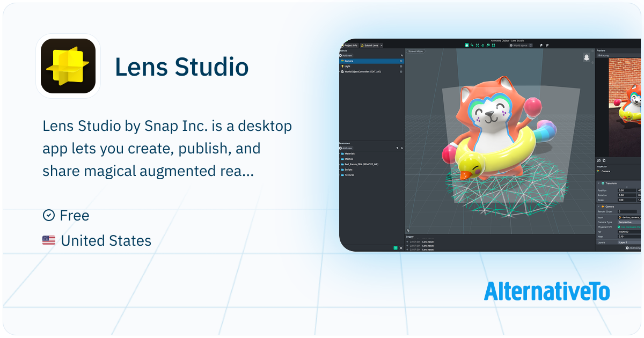Viewport: 644px width, 338px height.
Task: Click the first snapping icon right of World space
Action: point(541,46)
